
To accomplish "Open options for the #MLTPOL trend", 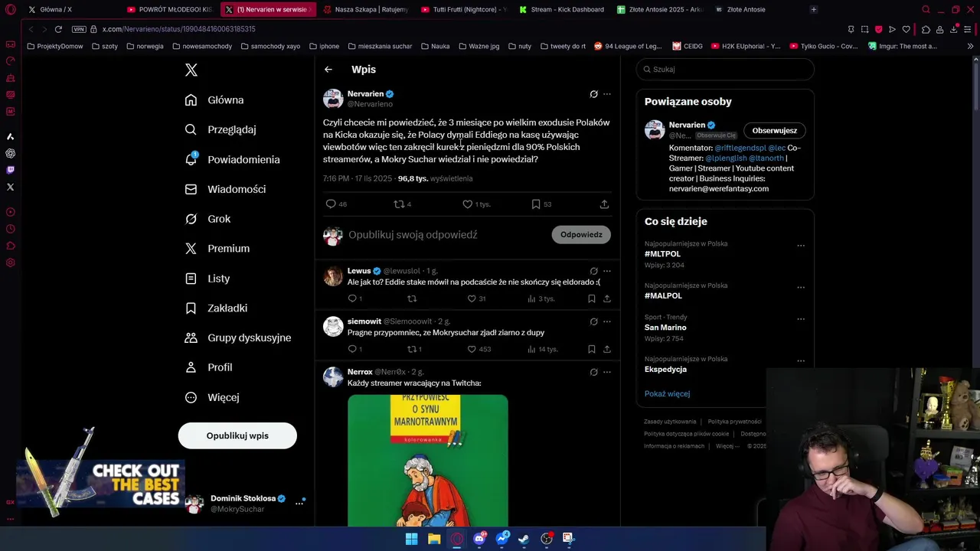I will pyautogui.click(x=801, y=246).
